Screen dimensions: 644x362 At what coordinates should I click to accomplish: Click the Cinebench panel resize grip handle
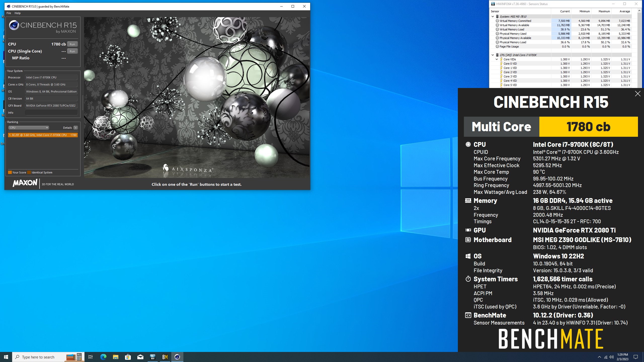pos(82,103)
